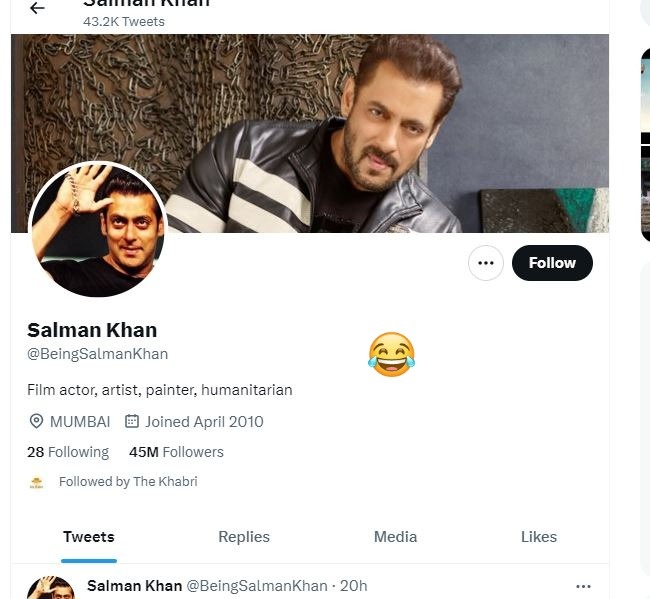The width and height of the screenshot is (650, 599).
Task: Switch to the Replies tab
Action: pyautogui.click(x=244, y=537)
